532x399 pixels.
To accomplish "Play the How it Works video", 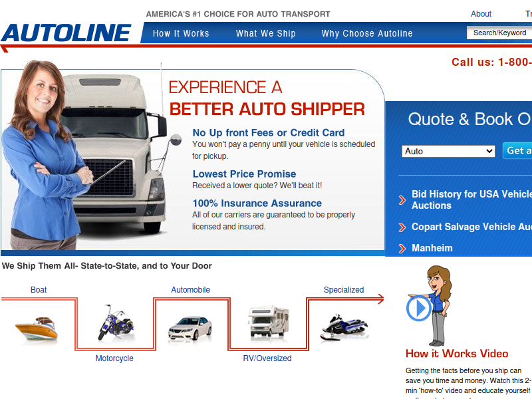I will pos(419,308).
